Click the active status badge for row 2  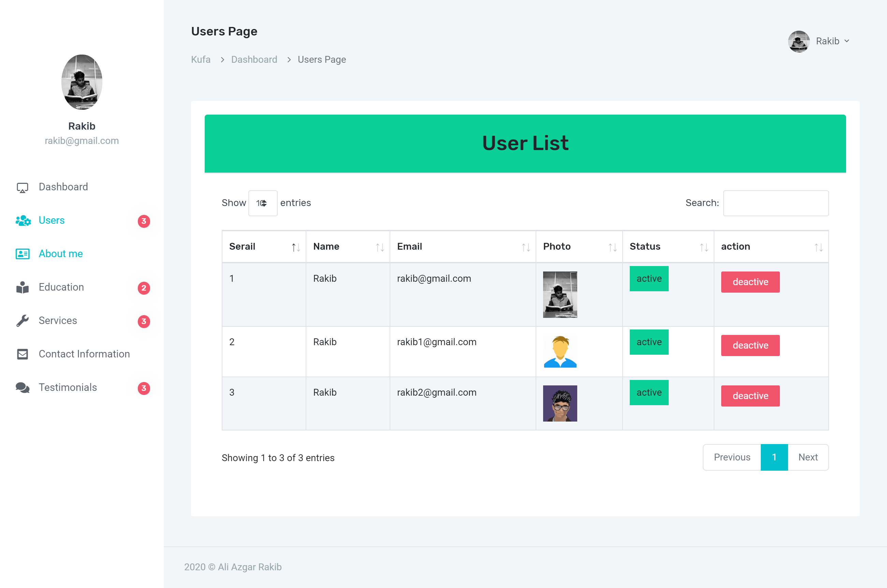pyautogui.click(x=649, y=342)
